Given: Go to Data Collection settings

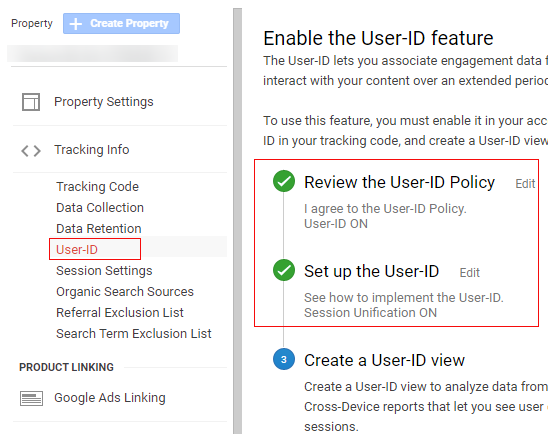Looking at the screenshot, I should tap(100, 208).
